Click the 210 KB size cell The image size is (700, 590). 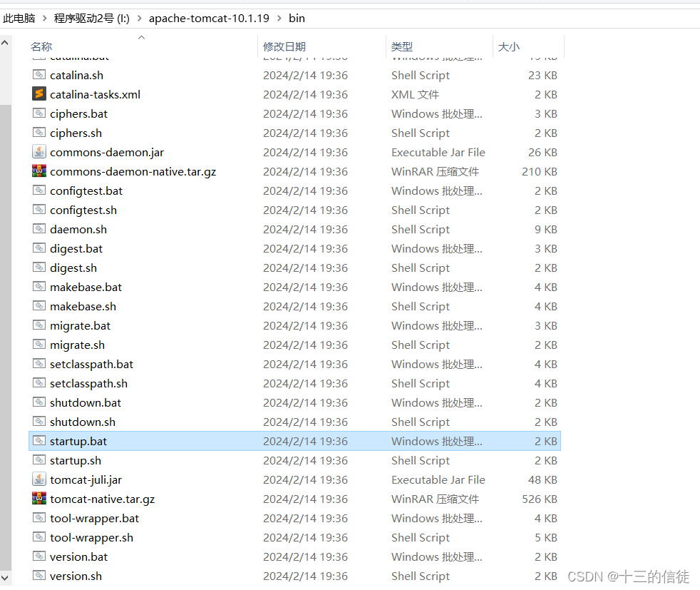point(540,171)
